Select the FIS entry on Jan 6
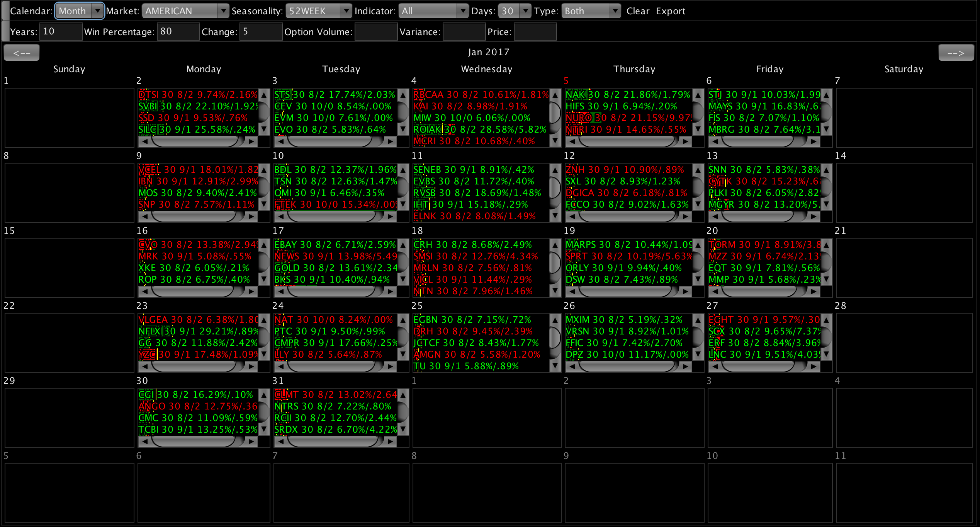The image size is (980, 527). pyautogui.click(x=764, y=118)
